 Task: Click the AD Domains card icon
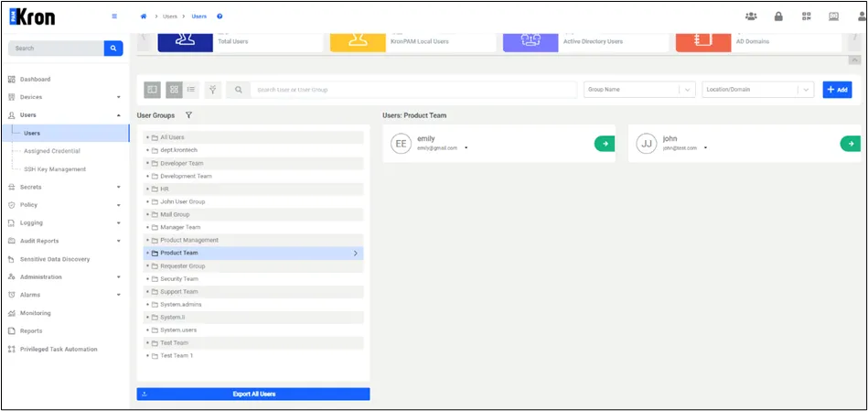703,42
